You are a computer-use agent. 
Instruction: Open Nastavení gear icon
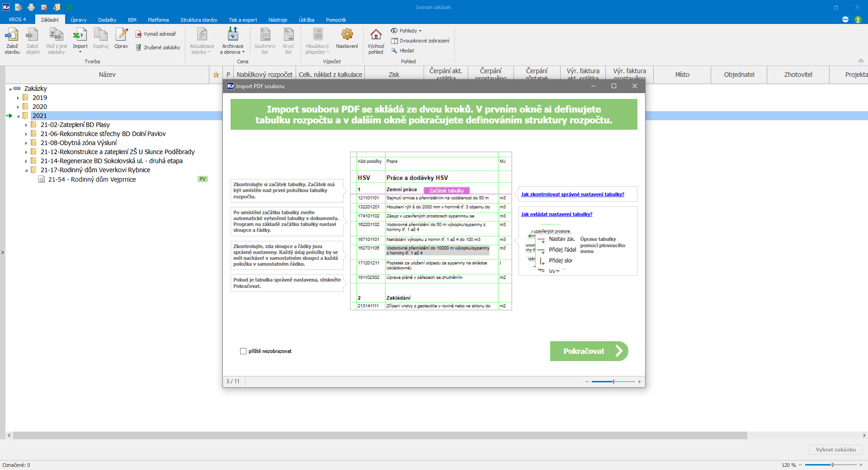tap(347, 35)
